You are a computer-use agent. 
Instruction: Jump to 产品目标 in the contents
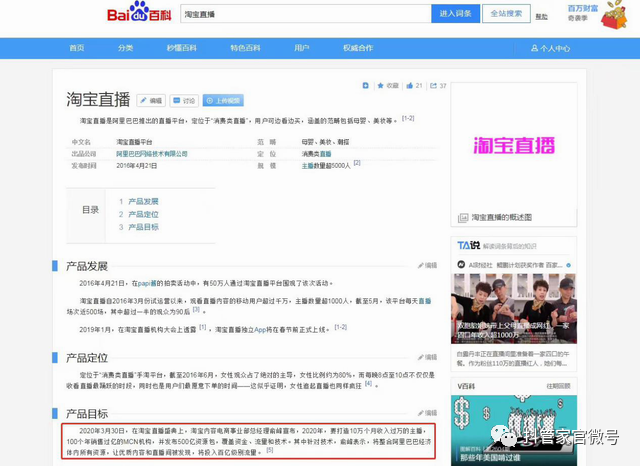coord(143,227)
